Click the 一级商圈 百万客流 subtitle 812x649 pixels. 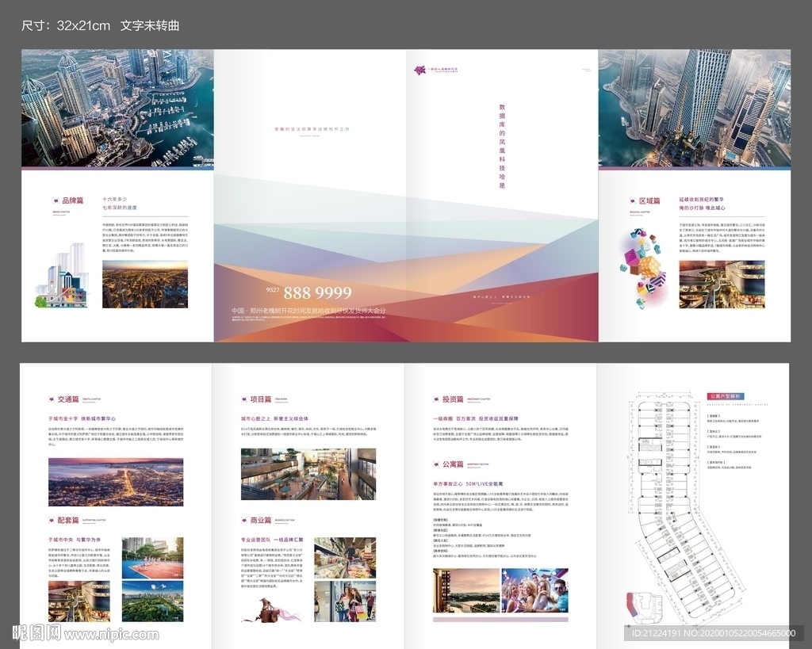454,418
